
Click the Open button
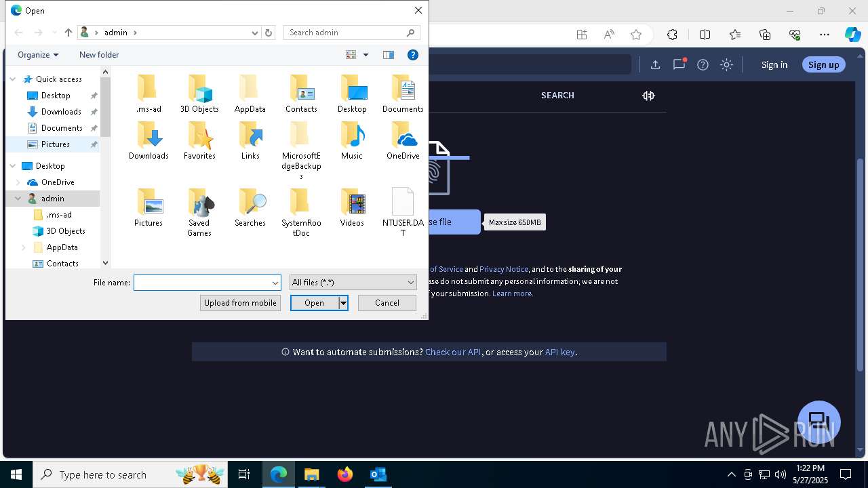[315, 303]
